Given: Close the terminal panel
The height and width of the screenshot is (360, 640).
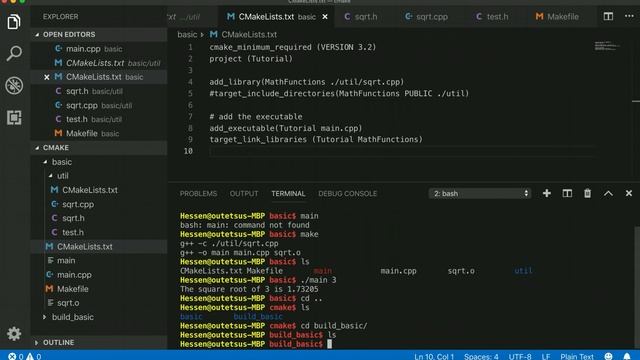Looking at the screenshot, I should 629,193.
